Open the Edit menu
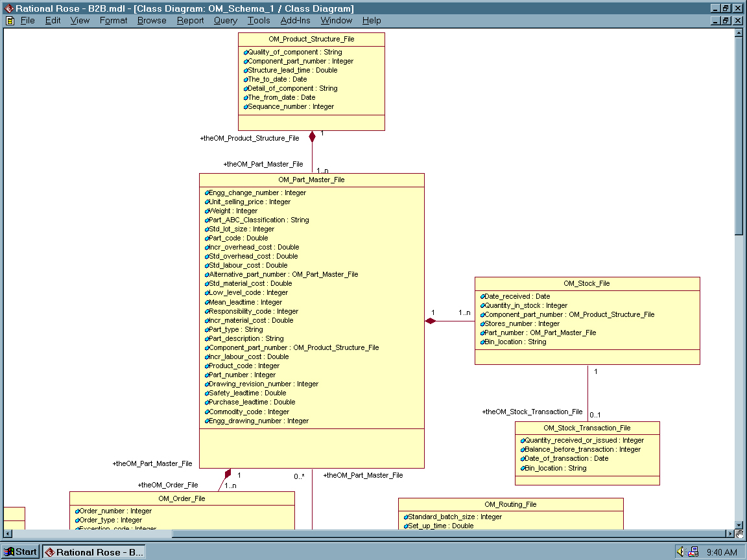The height and width of the screenshot is (560, 747). click(53, 21)
